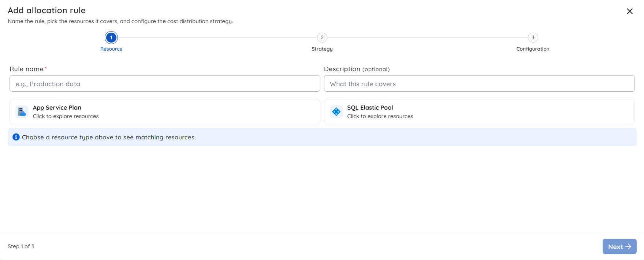Click 'Choose a resource type above' message

click(x=109, y=137)
